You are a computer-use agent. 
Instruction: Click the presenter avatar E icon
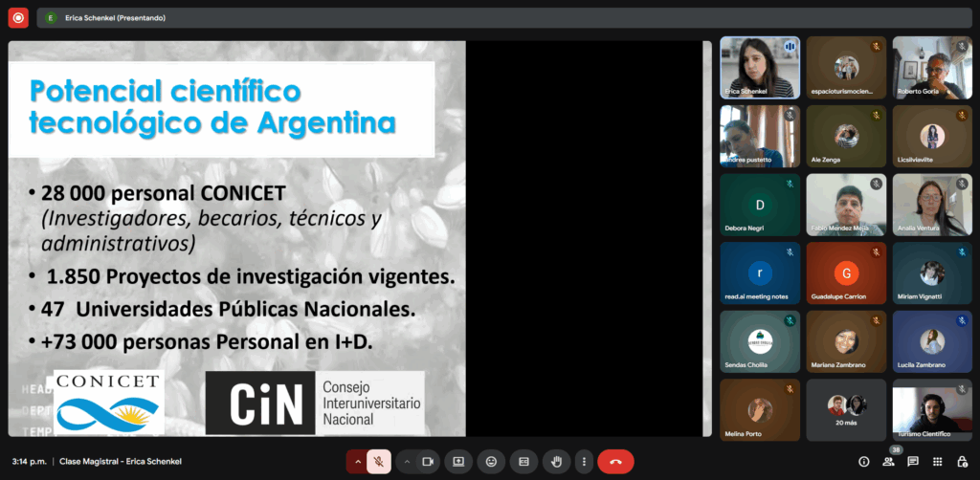[x=51, y=18]
